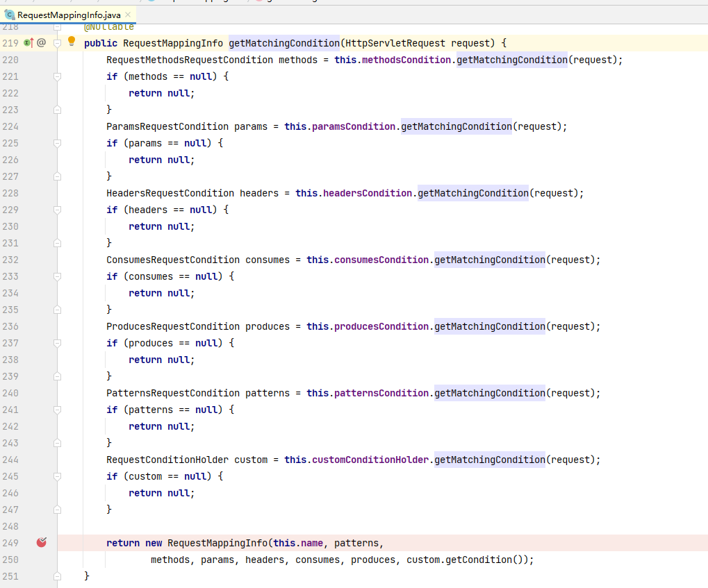The width and height of the screenshot is (708, 588).
Task: Click line number 250 in the gutter
Action: (10, 560)
